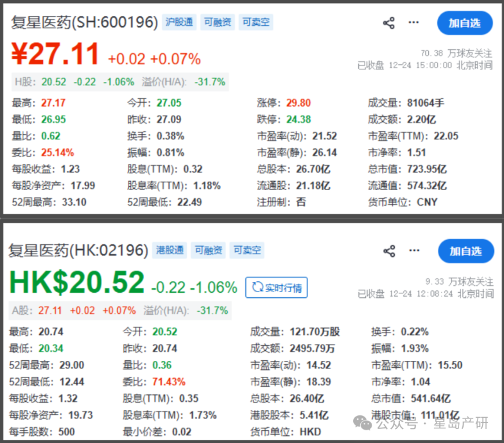Screen dimensions: 504x443
Task: Click 注册制 否 value
Action: click(x=301, y=202)
